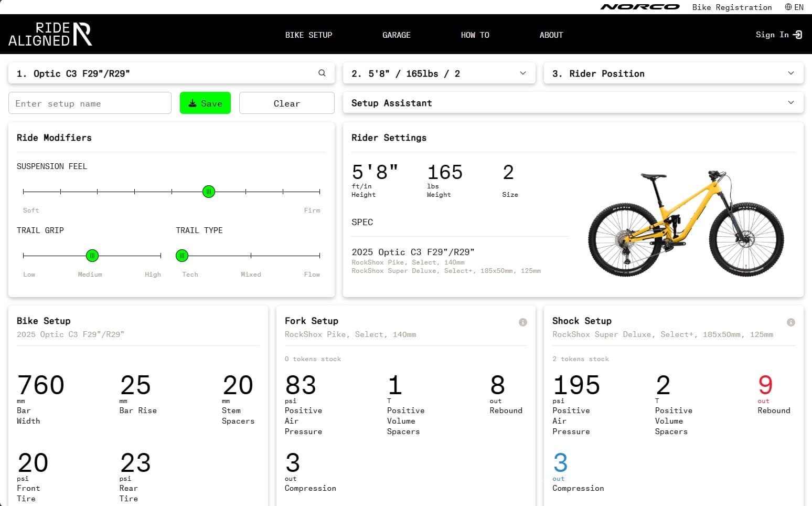Click the '0 tokens stock' fork label
This screenshot has width=812, height=506.
coord(313,359)
